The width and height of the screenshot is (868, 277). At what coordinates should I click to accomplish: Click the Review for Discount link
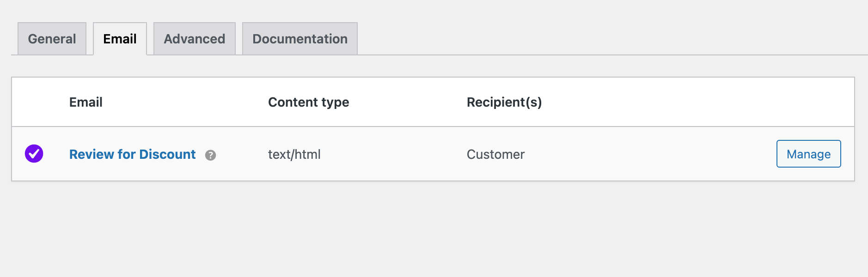click(x=132, y=154)
